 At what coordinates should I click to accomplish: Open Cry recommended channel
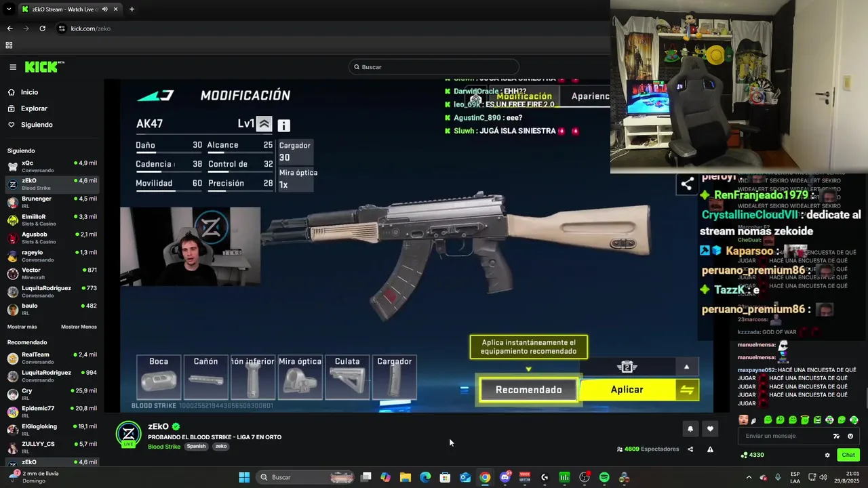pyautogui.click(x=52, y=394)
